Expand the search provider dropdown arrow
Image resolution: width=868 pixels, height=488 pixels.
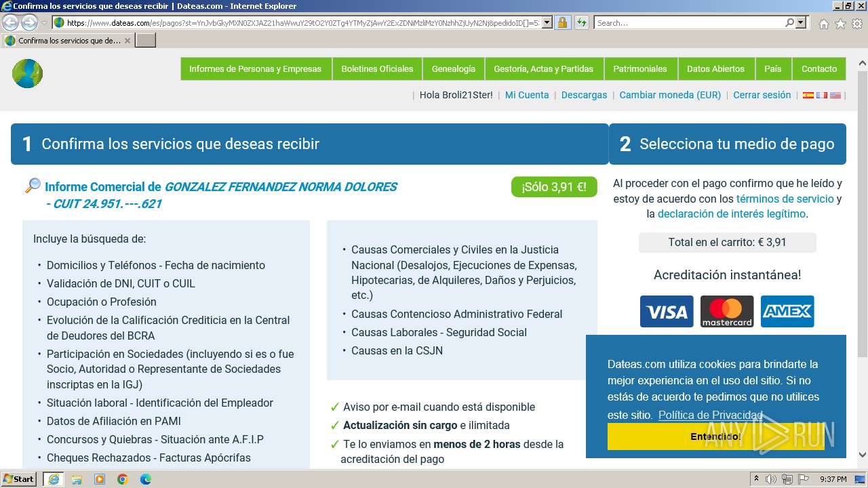[x=802, y=22]
